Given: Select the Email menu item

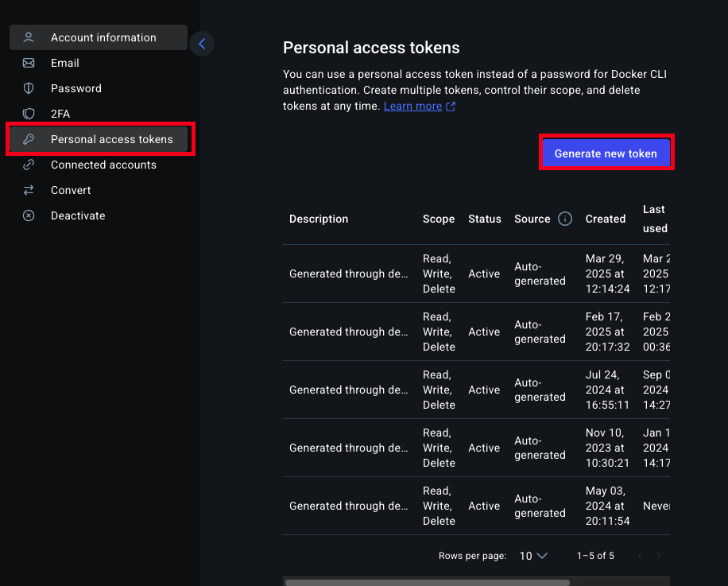Looking at the screenshot, I should click(65, 63).
